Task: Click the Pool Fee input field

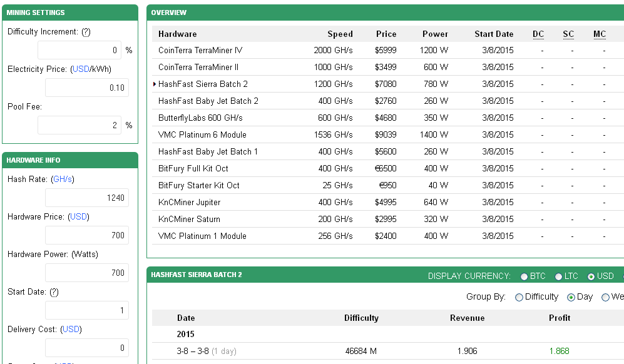Action: pos(79,125)
